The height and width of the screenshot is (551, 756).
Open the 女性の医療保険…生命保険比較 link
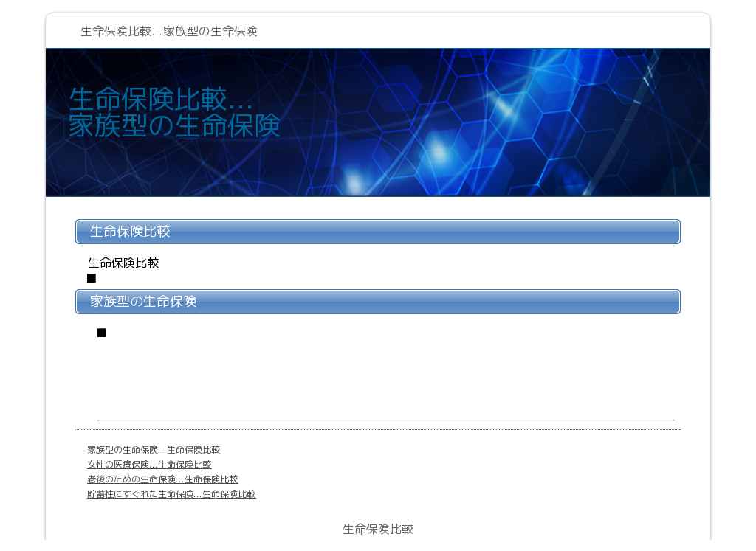pos(149,465)
